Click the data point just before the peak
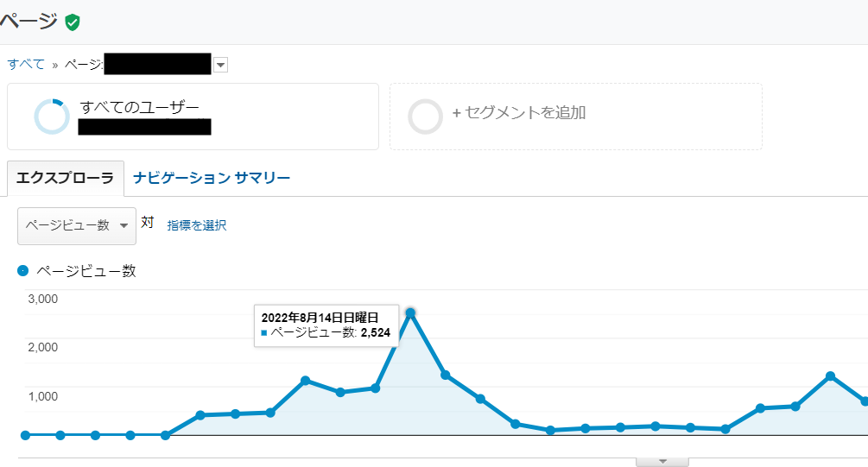The image size is (868, 467). pyautogui.click(x=376, y=388)
